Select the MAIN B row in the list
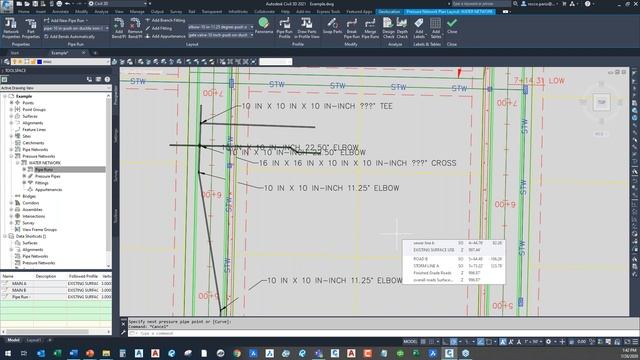 coord(56,290)
